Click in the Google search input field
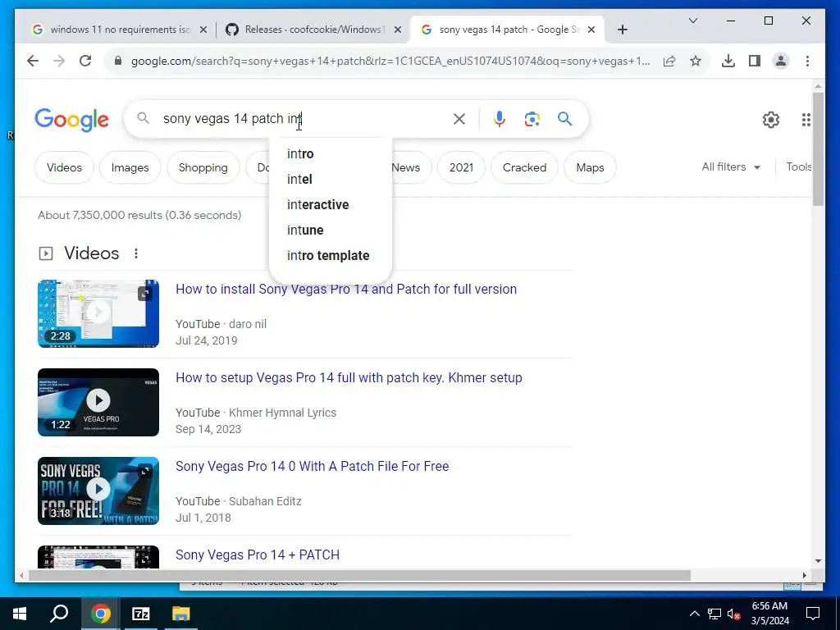 pos(303,118)
